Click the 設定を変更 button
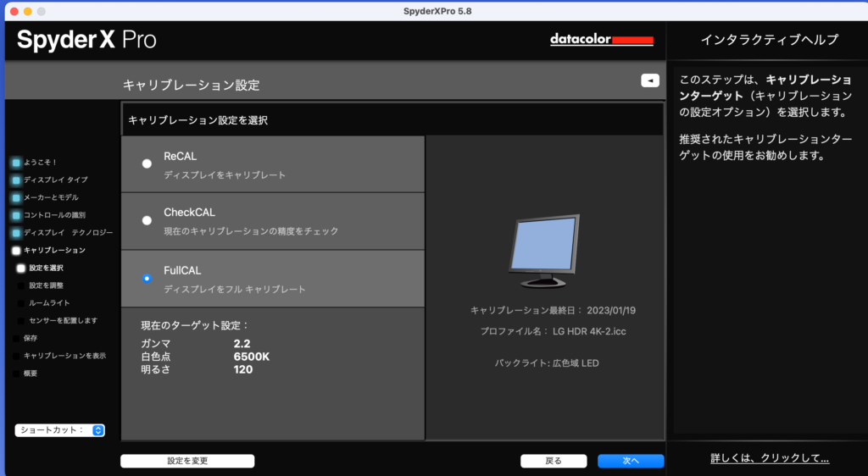Image resolution: width=868 pixels, height=476 pixels. (187, 461)
